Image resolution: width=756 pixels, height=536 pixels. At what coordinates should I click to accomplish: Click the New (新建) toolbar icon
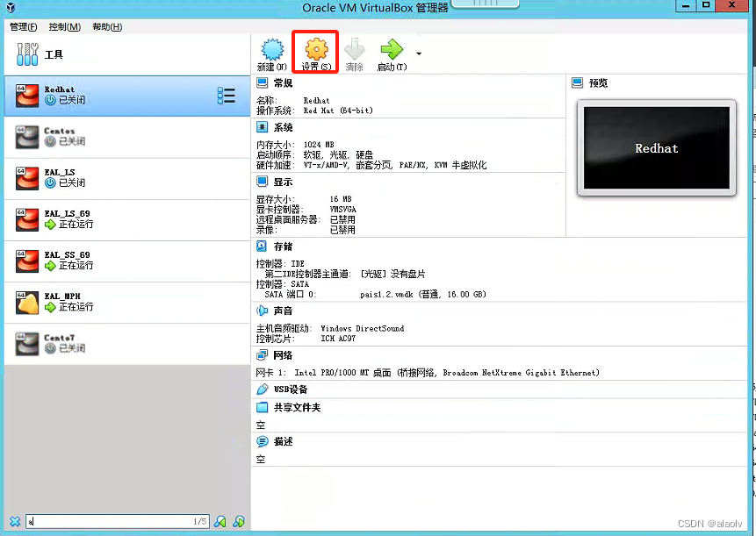[272, 50]
